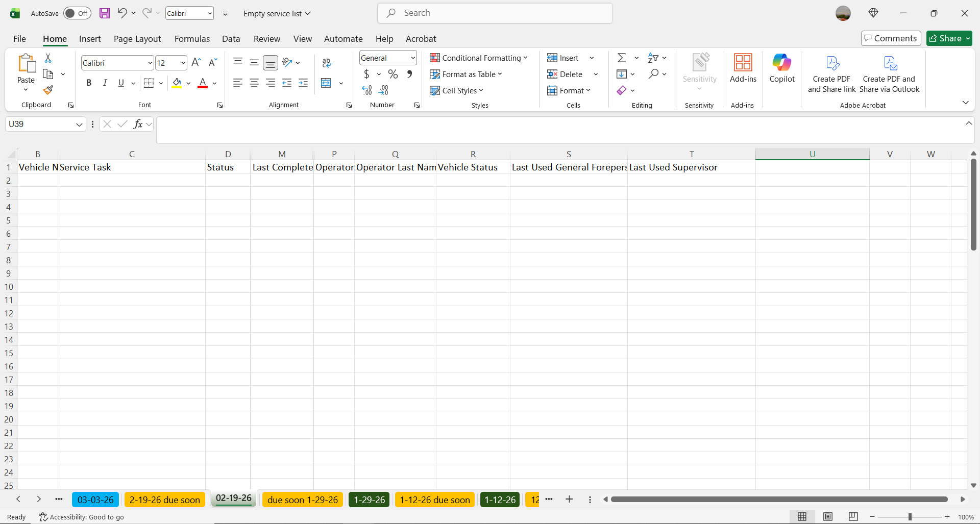Open the Formulas ribbon tab

[x=192, y=39]
